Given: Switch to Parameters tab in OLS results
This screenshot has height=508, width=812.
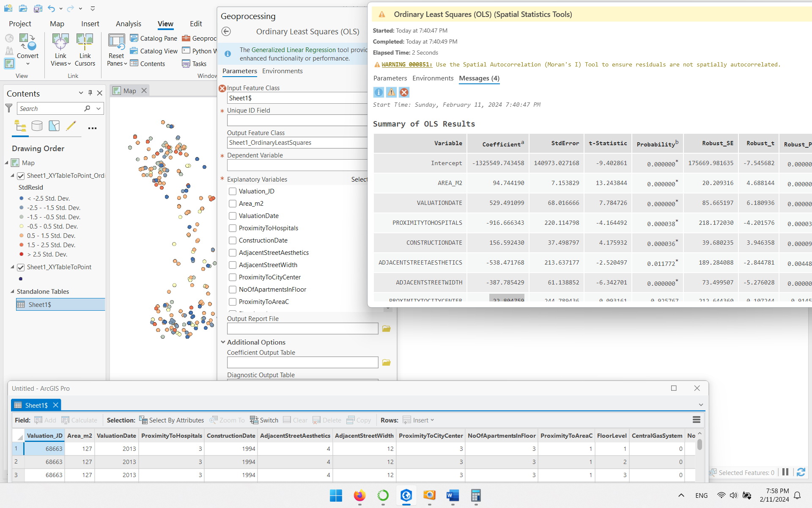Looking at the screenshot, I should click(390, 78).
